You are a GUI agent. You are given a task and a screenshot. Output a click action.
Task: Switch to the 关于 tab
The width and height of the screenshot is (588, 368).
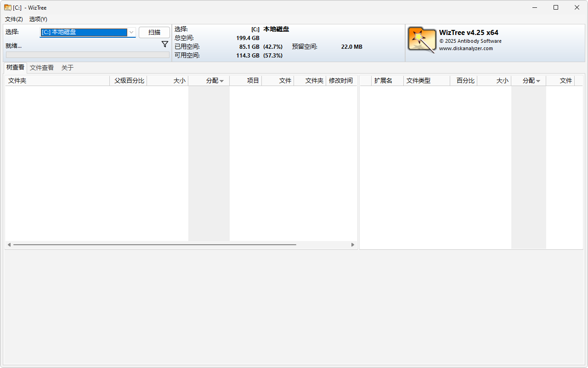pos(67,68)
